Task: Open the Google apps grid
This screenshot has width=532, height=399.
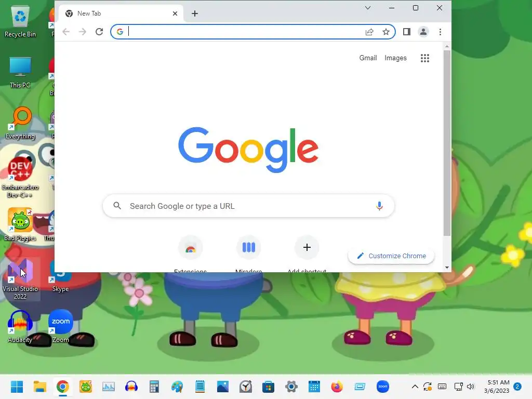Action: [425, 58]
